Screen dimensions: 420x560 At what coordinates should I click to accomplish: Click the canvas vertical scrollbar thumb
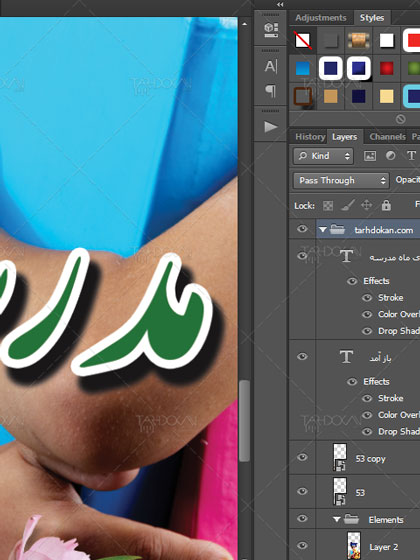(x=244, y=421)
